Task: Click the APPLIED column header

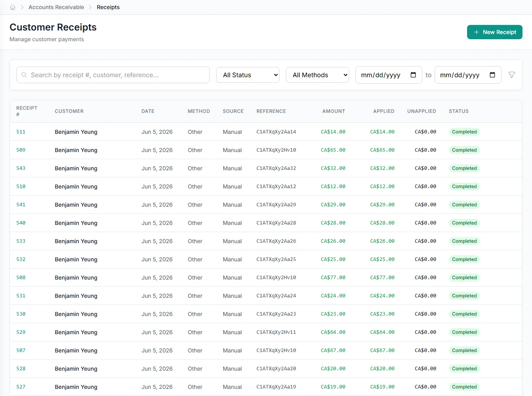Action: (384, 111)
